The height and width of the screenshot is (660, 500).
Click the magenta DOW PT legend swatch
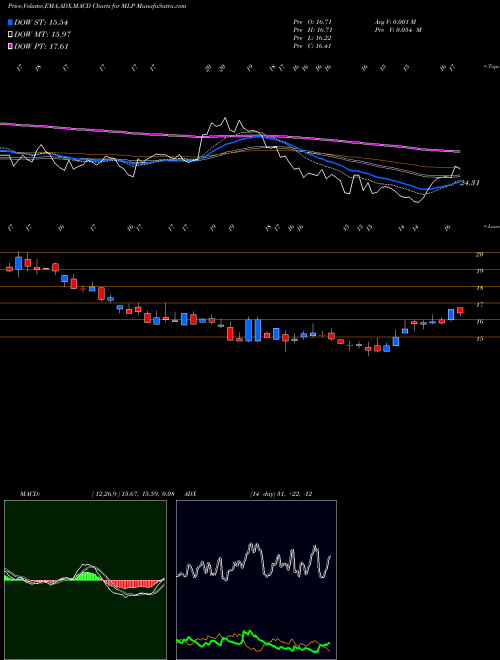tap(10, 46)
